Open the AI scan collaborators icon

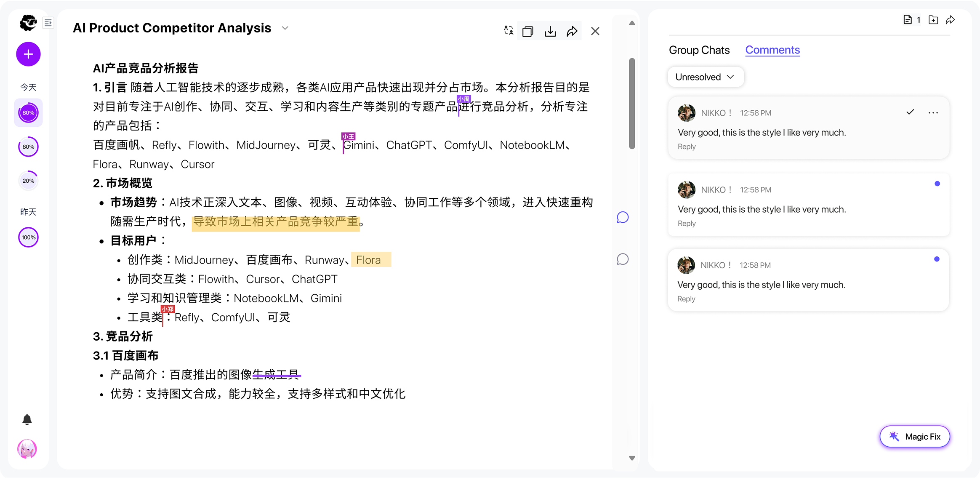point(509,31)
